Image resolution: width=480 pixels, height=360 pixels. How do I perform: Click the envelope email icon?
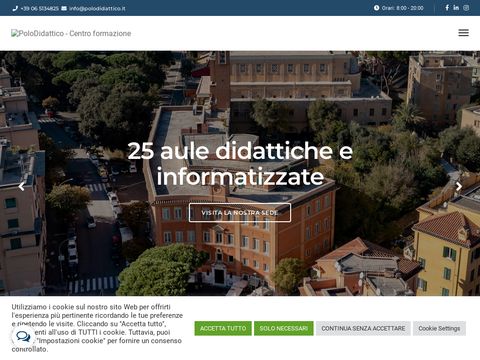[64, 8]
